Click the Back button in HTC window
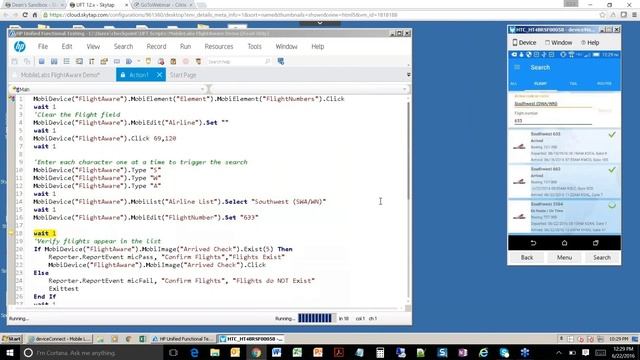The image size is (640, 360). pyautogui.click(x=527, y=258)
